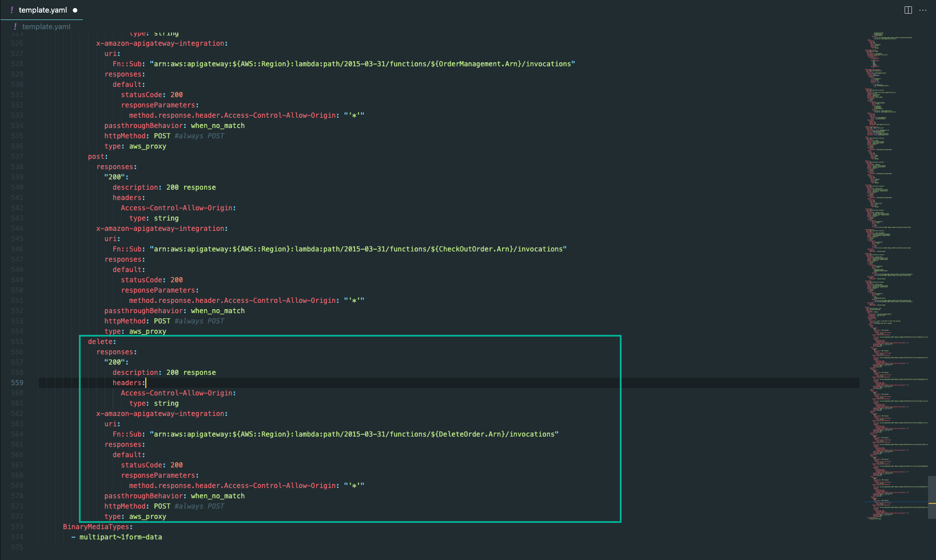Click 'headers:' on line 541
The height and width of the screenshot is (560, 936).
tap(129, 198)
